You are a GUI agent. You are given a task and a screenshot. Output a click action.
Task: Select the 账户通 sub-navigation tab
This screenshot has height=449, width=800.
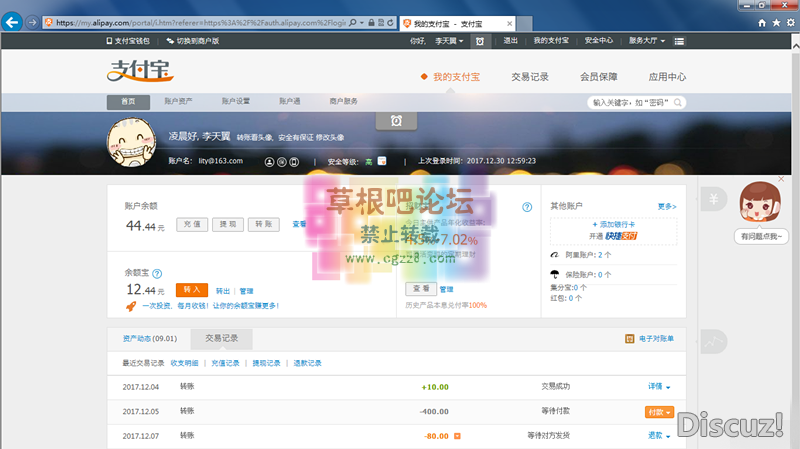(289, 102)
